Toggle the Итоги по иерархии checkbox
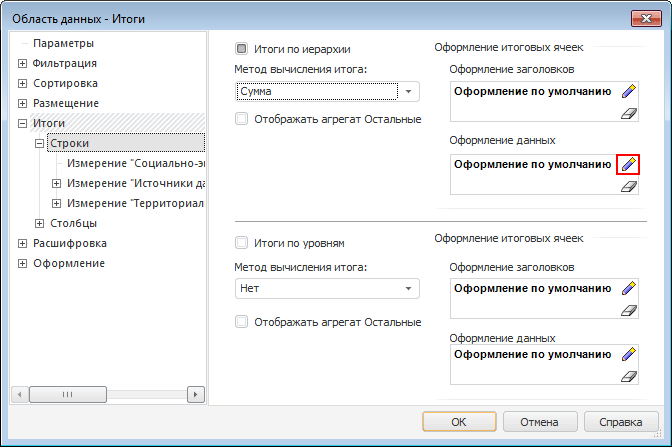672x447 pixels. (x=241, y=48)
